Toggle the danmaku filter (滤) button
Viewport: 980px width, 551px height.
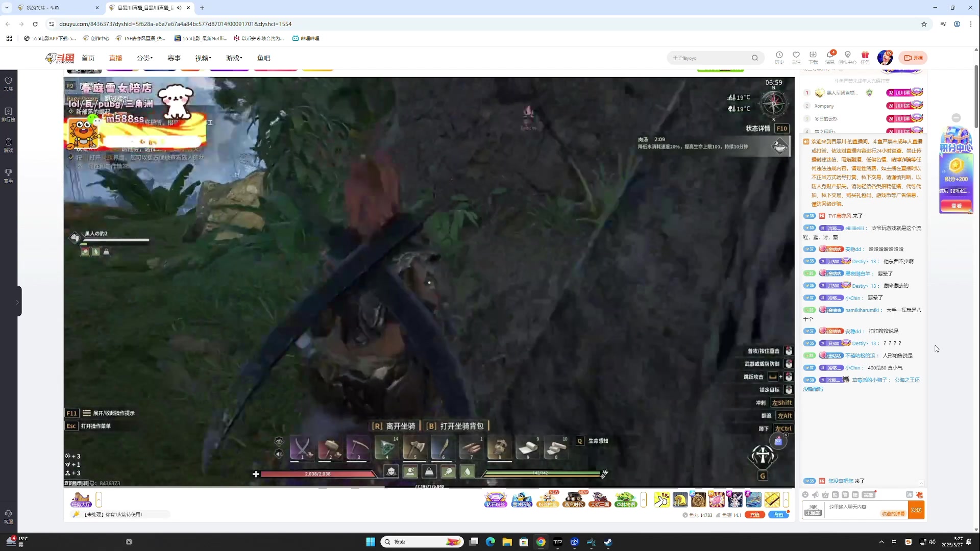click(910, 494)
